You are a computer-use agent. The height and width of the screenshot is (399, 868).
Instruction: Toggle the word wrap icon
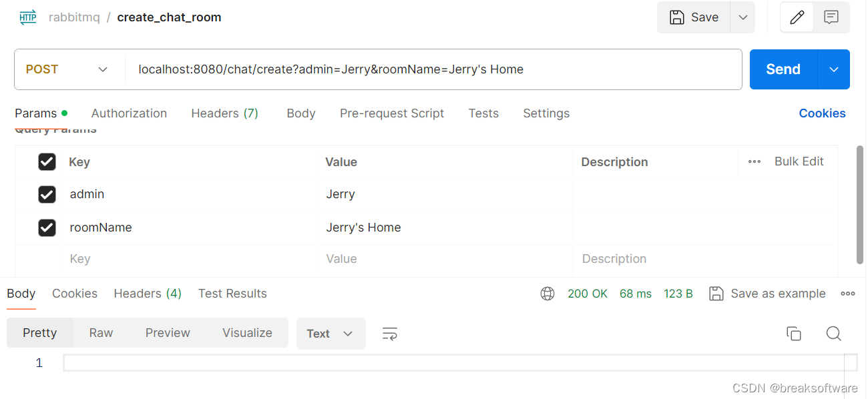pos(390,334)
